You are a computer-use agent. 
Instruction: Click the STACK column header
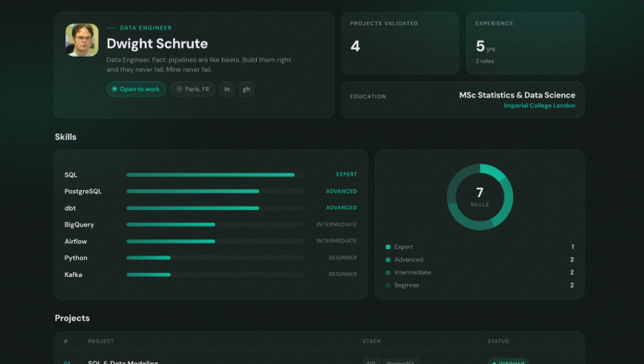click(372, 342)
